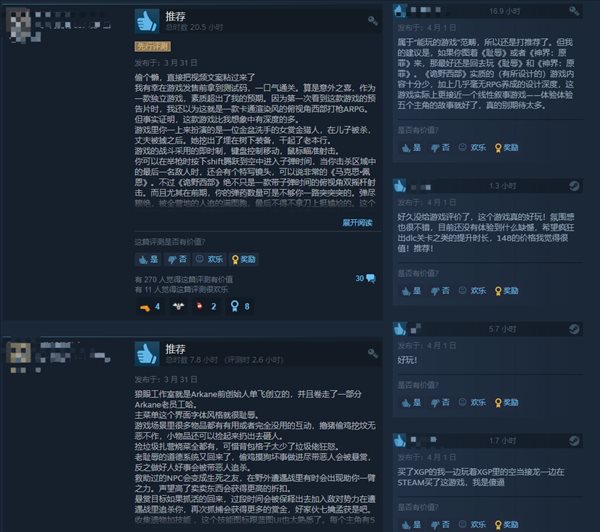This screenshot has width=600, height=532.
Task: Click the key icon on second review header
Action: [373, 353]
